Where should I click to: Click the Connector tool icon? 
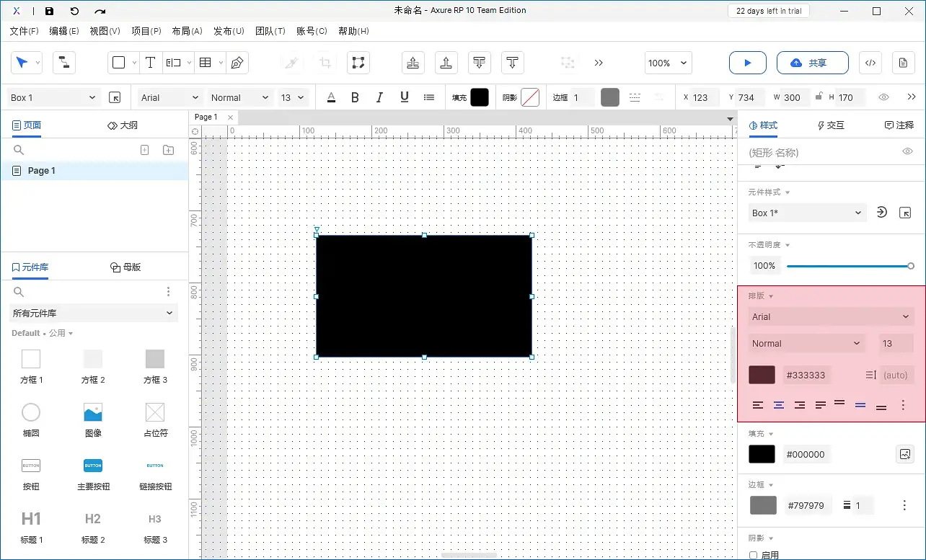(64, 63)
